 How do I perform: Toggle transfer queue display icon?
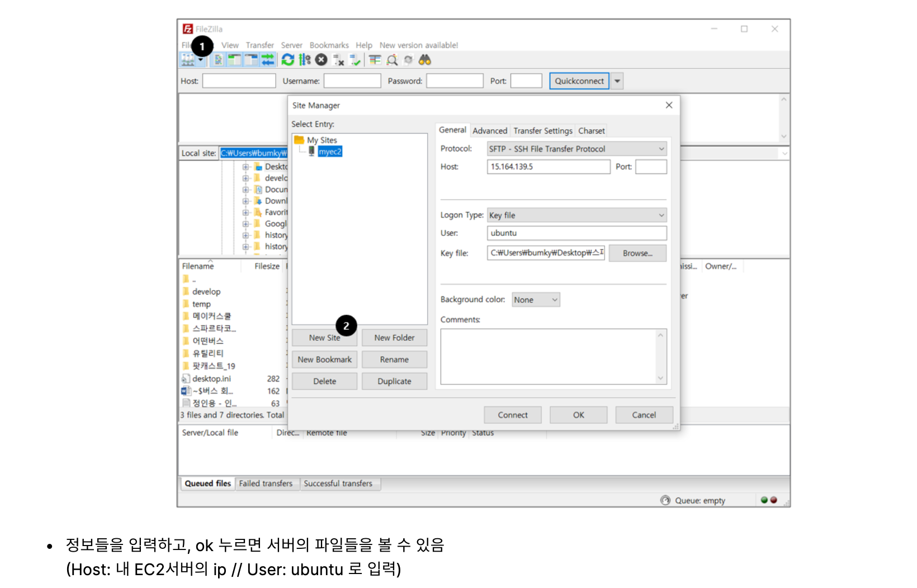click(268, 60)
